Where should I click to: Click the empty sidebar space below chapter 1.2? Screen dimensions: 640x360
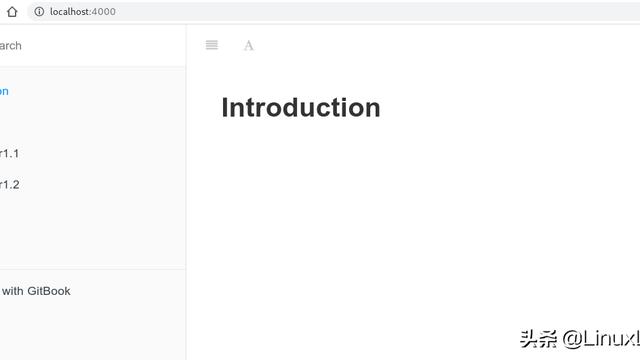point(93,229)
